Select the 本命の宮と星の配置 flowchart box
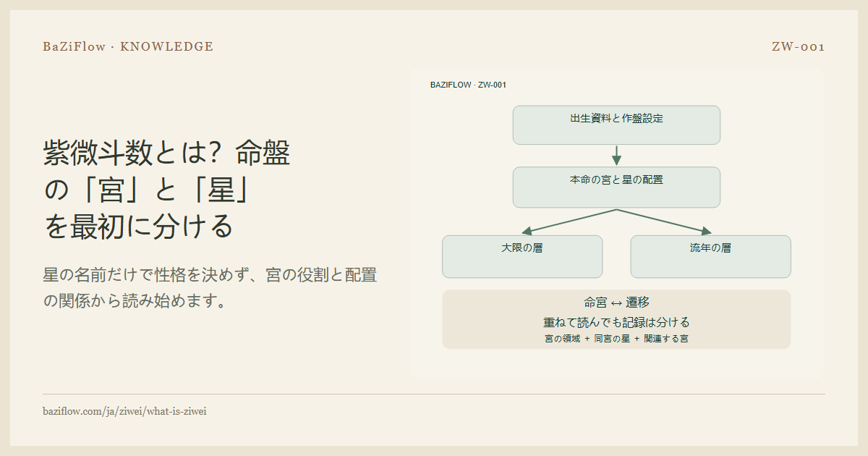The image size is (868, 456). click(x=616, y=187)
